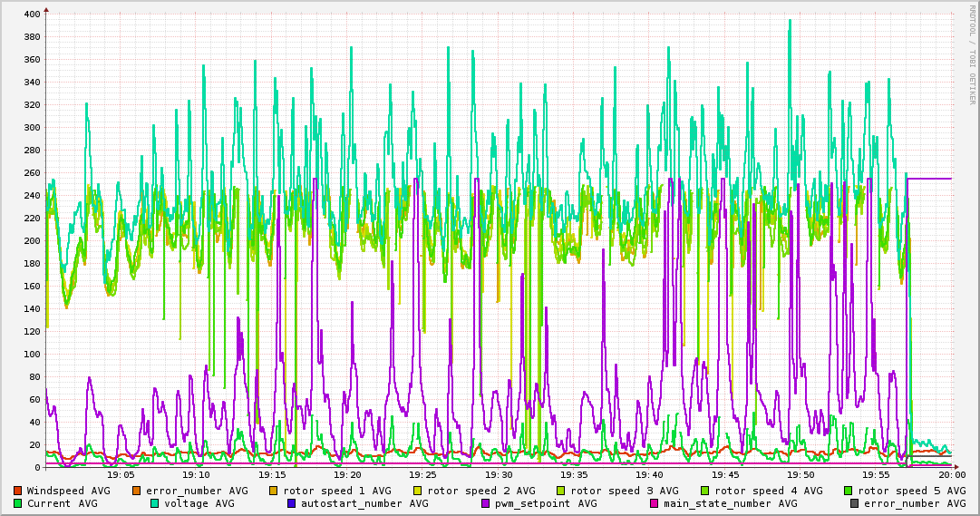
Task: Click the red Windspeed AVG legend swatch
Action: 18,491
